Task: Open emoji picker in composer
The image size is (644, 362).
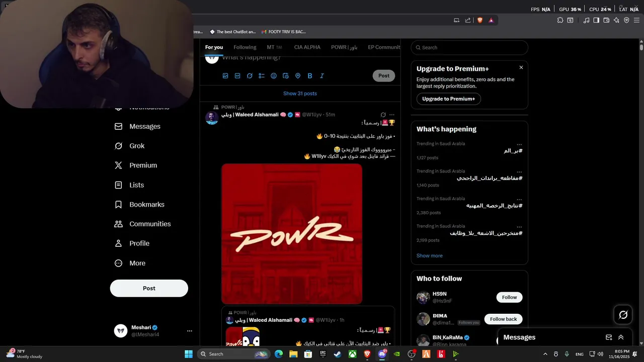Action: [274, 76]
